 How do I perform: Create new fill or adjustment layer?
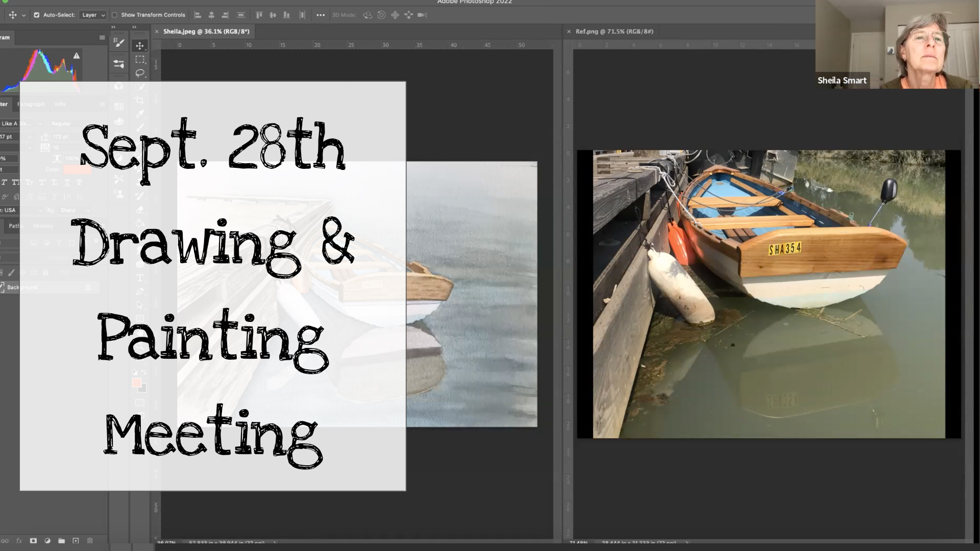point(47,541)
